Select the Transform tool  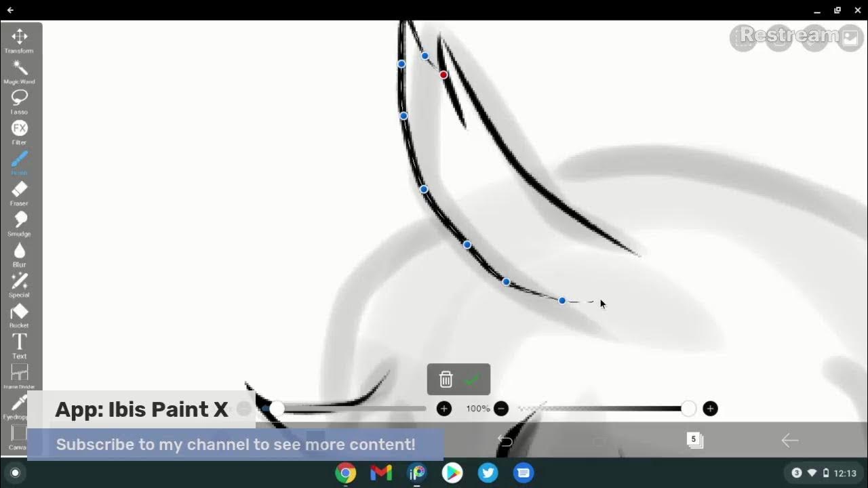[19, 41]
